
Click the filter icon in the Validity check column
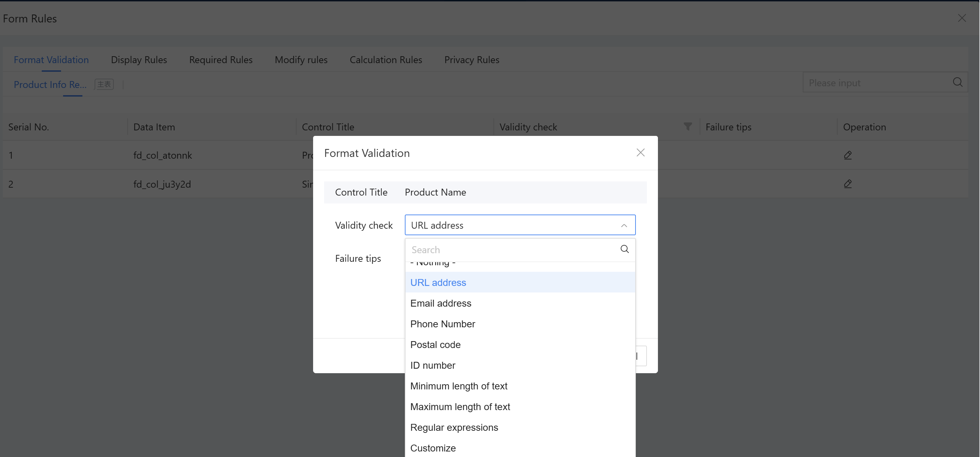[x=688, y=126]
